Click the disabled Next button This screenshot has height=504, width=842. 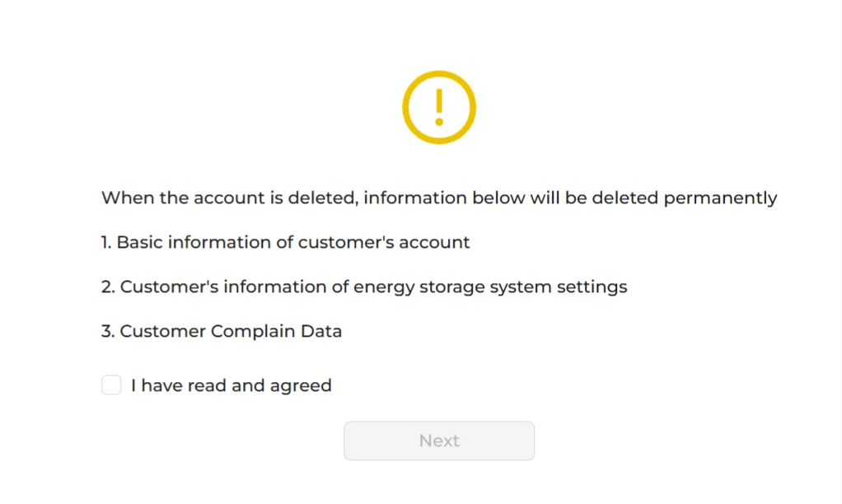pyautogui.click(x=439, y=441)
